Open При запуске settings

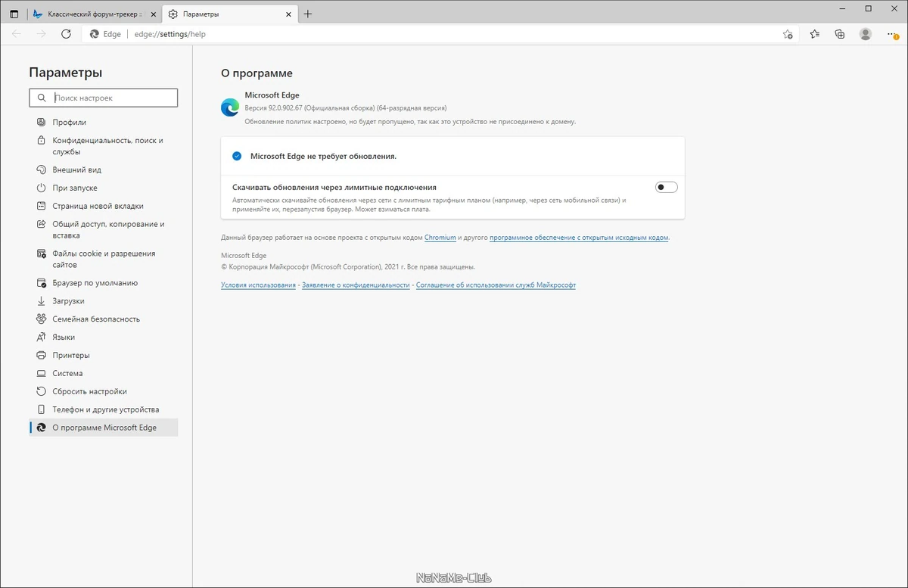(104, 188)
